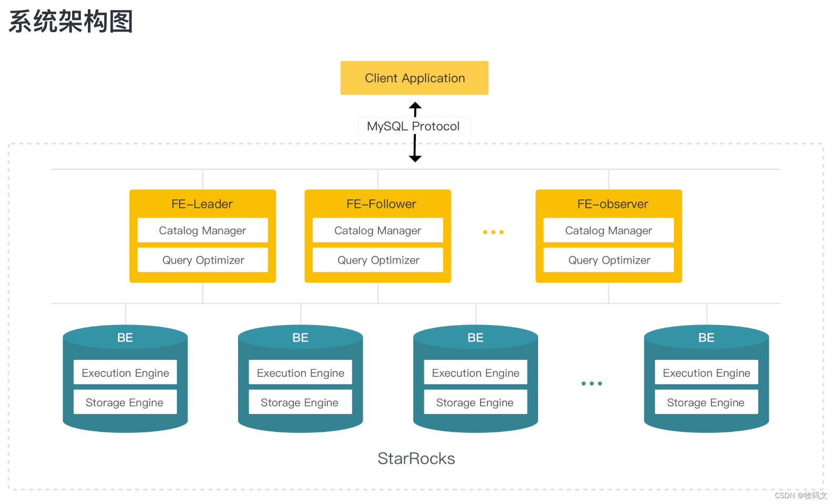Click Catalog Manager in FE-Leader
This screenshot has width=835, height=504.
tap(203, 230)
